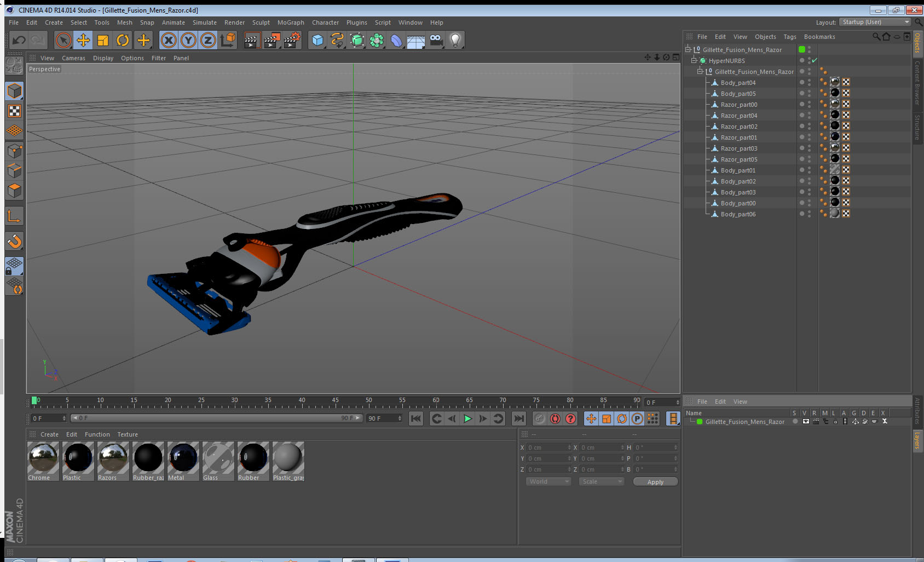924x562 pixels.
Task: Open the Layout Startup dropdown
Action: (876, 22)
